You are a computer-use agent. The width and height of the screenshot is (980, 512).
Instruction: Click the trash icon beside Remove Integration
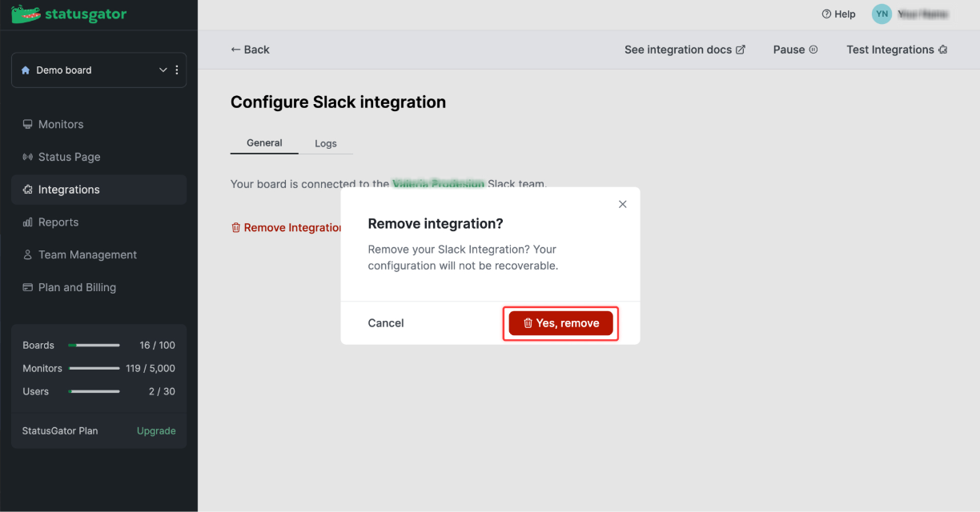tap(235, 228)
